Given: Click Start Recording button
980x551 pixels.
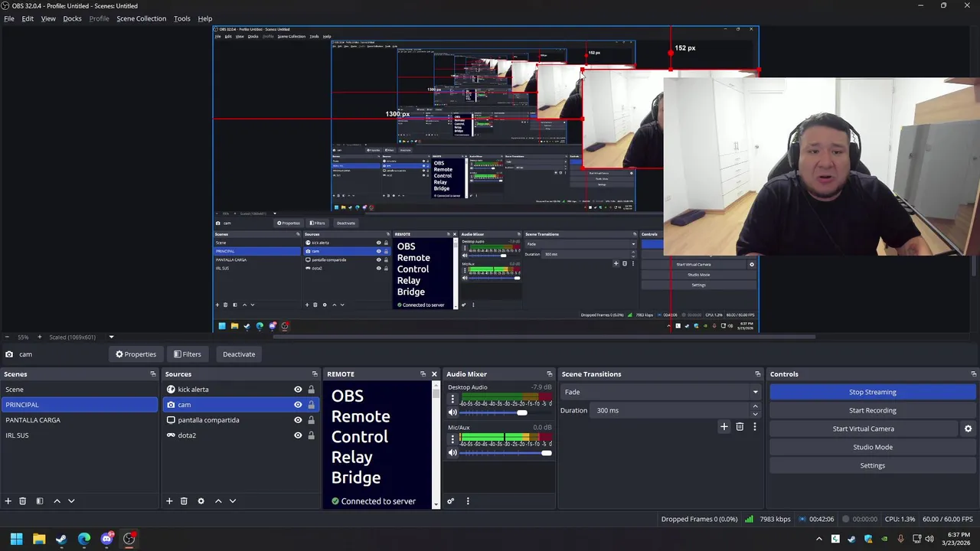Looking at the screenshot, I should [872, 410].
